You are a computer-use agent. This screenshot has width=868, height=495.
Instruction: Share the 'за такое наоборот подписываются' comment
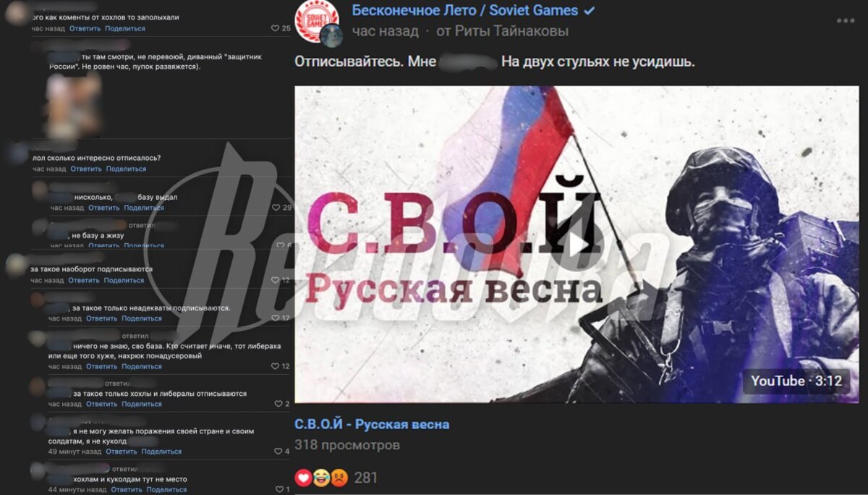(124, 280)
